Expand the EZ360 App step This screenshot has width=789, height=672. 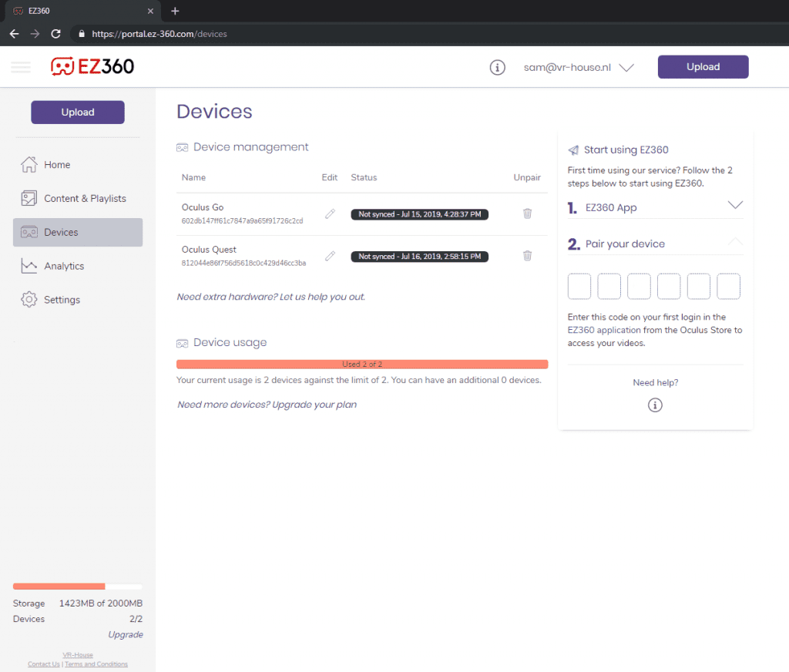click(735, 206)
